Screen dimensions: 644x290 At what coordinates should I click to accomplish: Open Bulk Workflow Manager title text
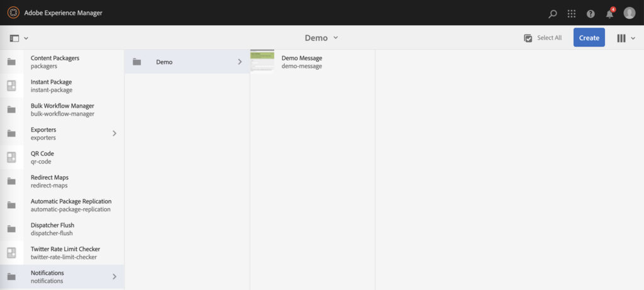click(62, 106)
